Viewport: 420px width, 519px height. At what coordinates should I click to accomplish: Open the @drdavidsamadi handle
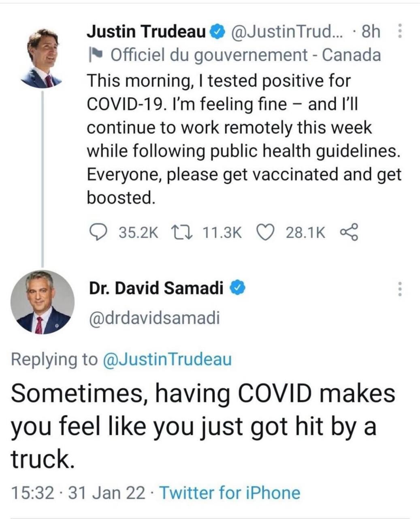154,318
